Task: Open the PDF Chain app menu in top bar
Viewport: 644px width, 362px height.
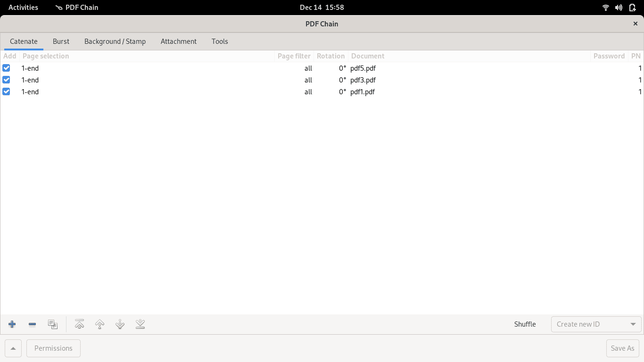Action: (77, 8)
